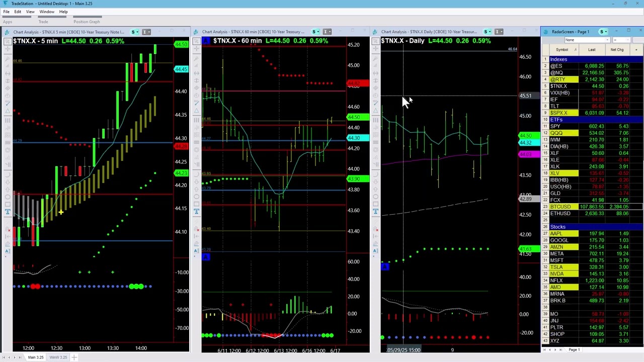Select the pointer tool in the drawing toolbar
Viewport: 644px width, 362px height.
[x=8, y=42]
